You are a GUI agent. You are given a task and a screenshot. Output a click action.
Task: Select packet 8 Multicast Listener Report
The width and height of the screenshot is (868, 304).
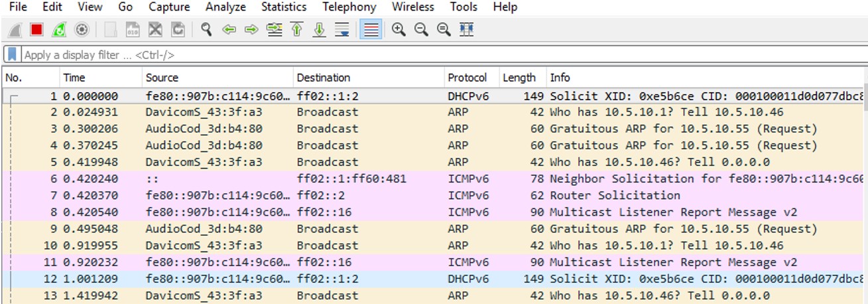432,212
